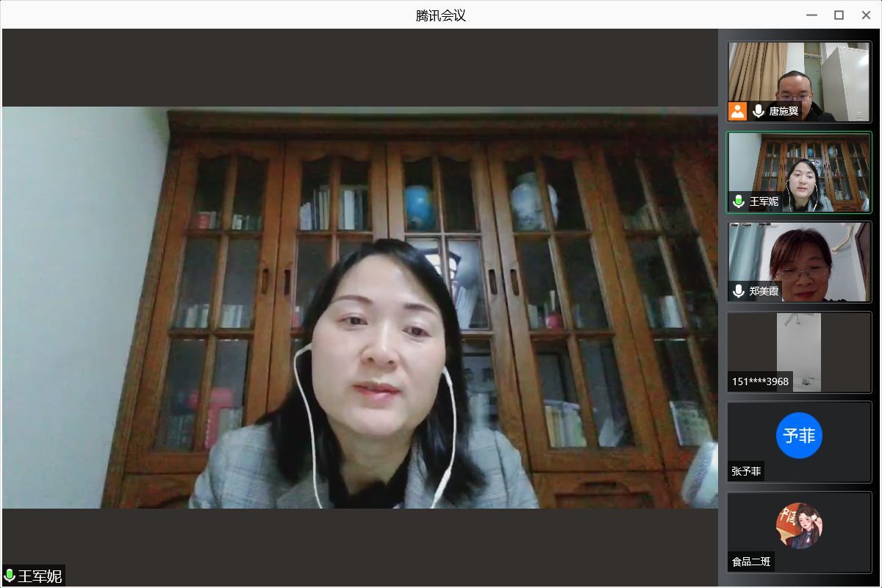Click the microphone icon beside 郑美霞's name
Screen dimensions: 882x588
pyautogui.click(x=739, y=291)
